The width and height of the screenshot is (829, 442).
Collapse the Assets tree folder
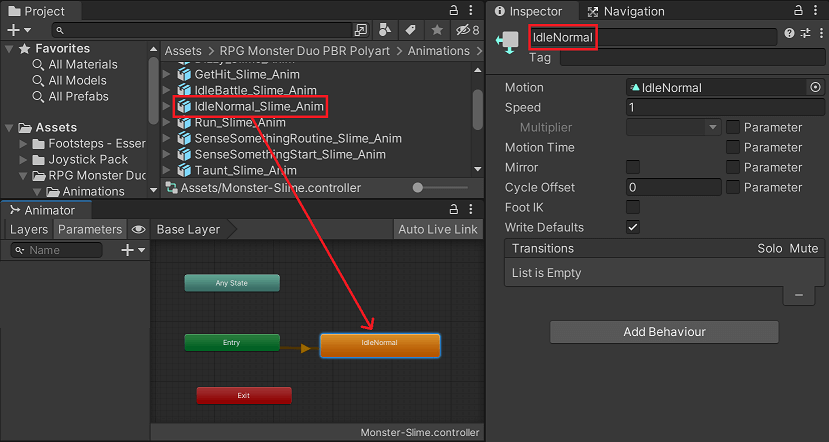(9, 127)
